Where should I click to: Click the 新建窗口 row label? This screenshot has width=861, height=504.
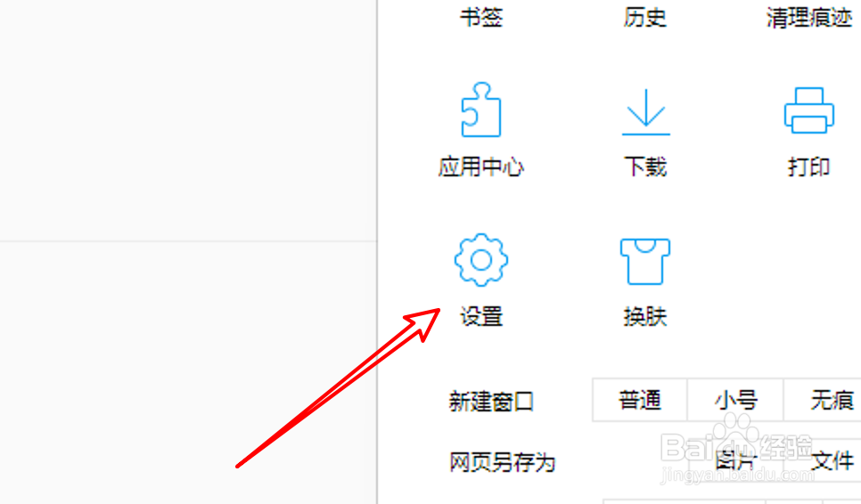click(491, 402)
